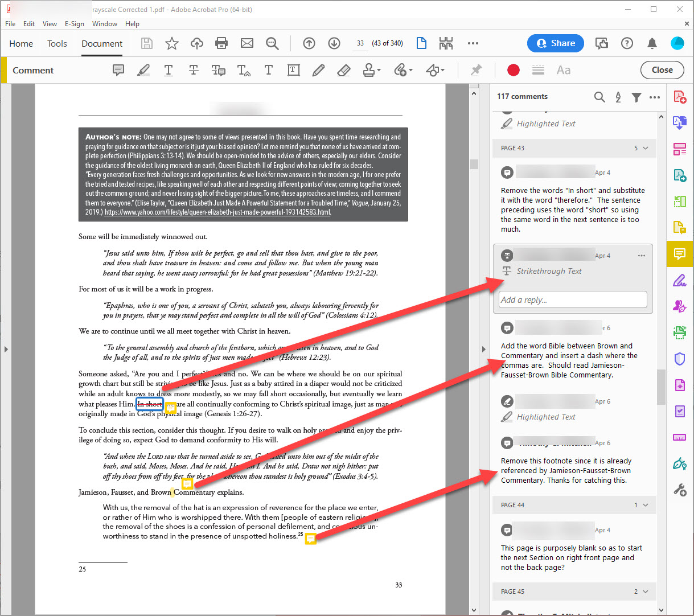Collapse the PAGE 43 comment group
Screen dimensions: 694x616
pyautogui.click(x=645, y=148)
